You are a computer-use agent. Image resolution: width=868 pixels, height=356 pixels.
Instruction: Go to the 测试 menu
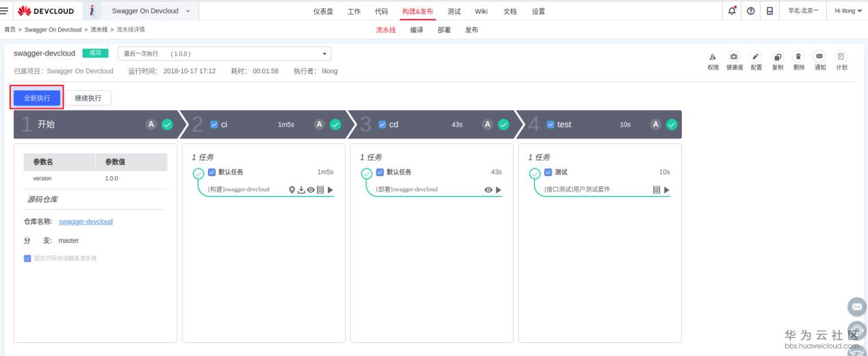[x=454, y=12]
